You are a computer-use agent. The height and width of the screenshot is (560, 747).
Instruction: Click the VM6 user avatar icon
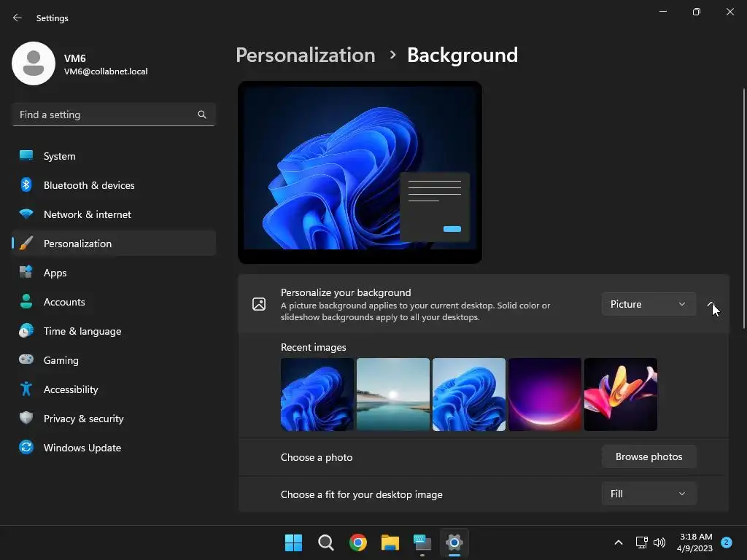(x=34, y=63)
